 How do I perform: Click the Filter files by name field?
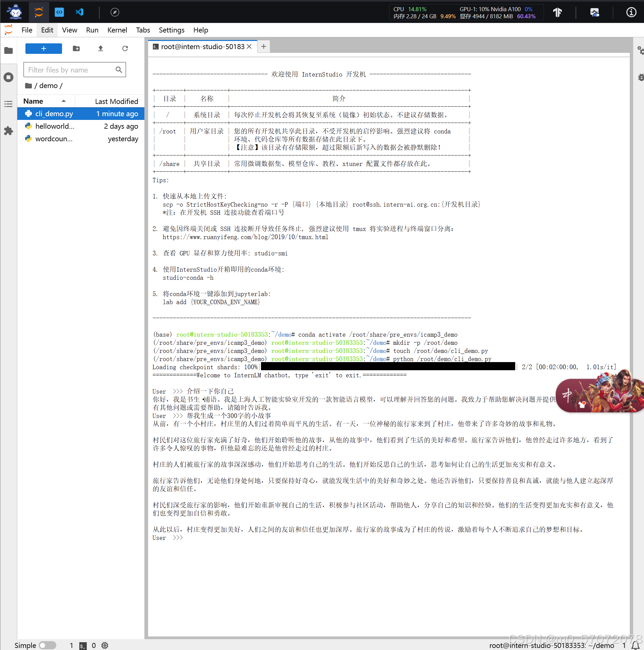click(75, 70)
